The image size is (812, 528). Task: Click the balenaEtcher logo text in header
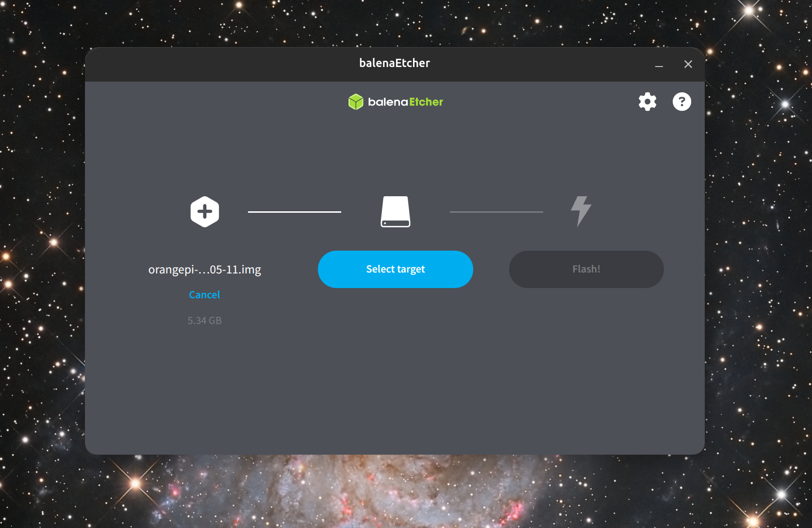406,102
